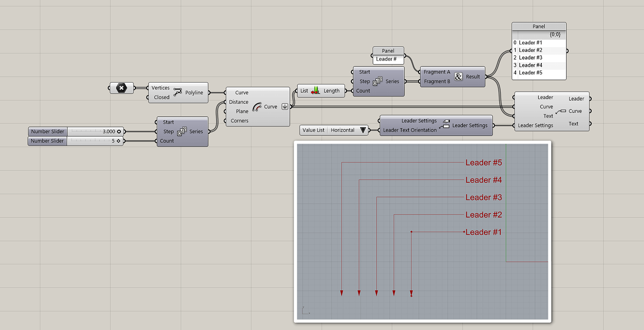Click the Leader #5 annotation in the Rhino preview

(484, 162)
